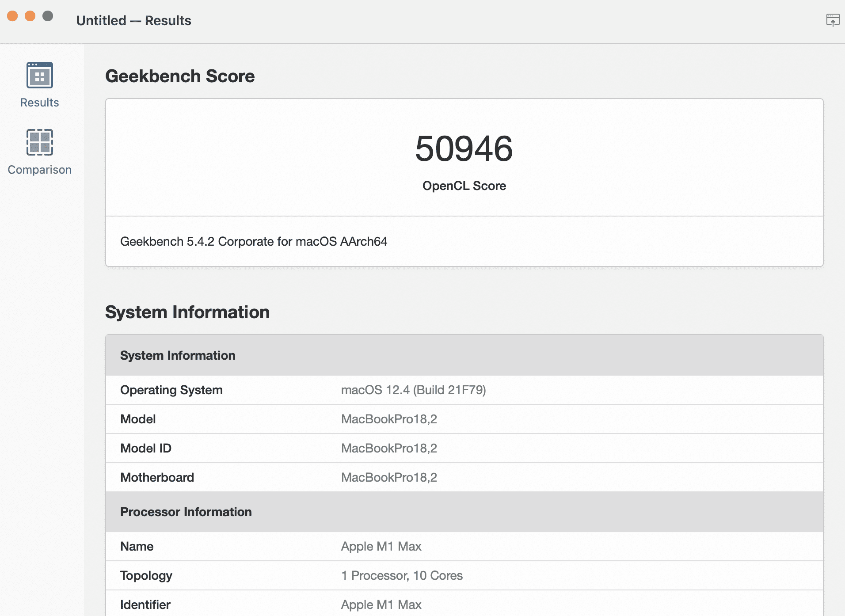Click the large System Information heading
The width and height of the screenshot is (845, 616).
(x=187, y=312)
